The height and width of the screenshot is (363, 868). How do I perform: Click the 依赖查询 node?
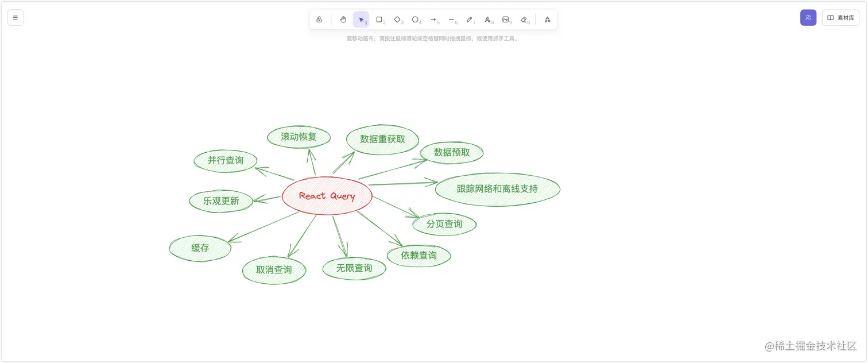(x=419, y=256)
